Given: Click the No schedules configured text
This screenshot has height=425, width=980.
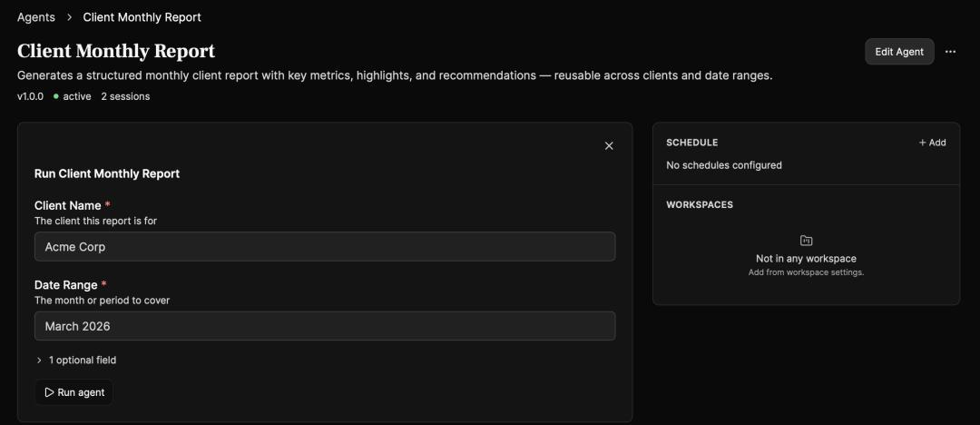Looking at the screenshot, I should 723,165.
